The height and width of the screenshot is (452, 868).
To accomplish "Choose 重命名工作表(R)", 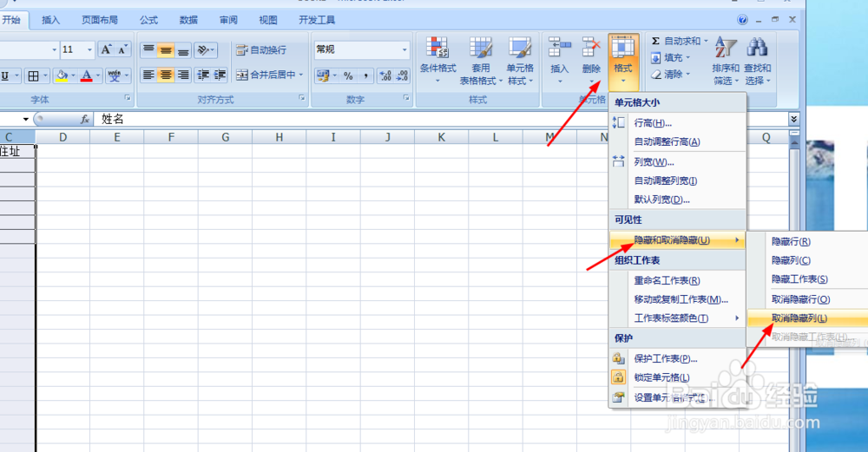I will tap(678, 280).
